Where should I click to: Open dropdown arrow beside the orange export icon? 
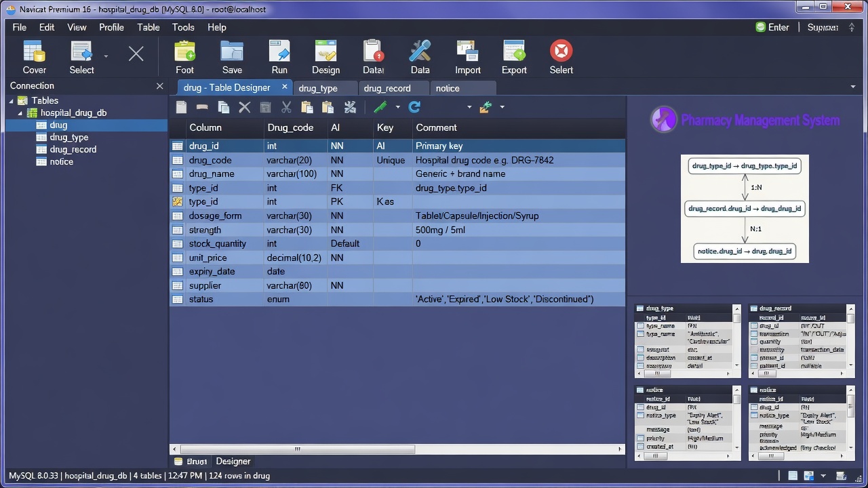[502, 107]
